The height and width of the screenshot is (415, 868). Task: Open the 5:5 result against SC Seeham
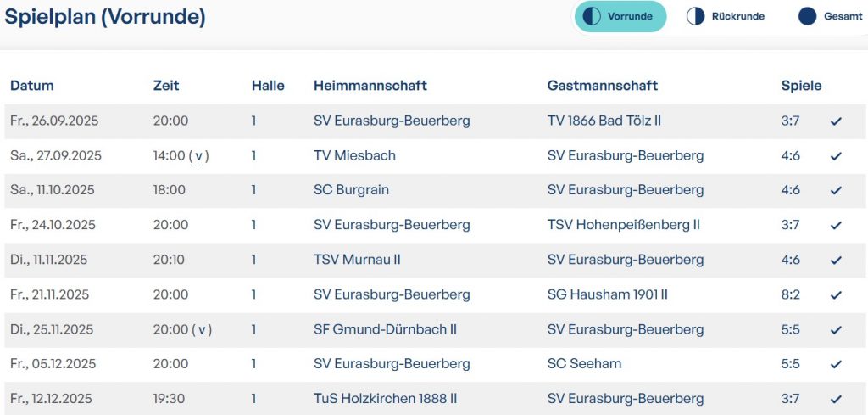790,364
